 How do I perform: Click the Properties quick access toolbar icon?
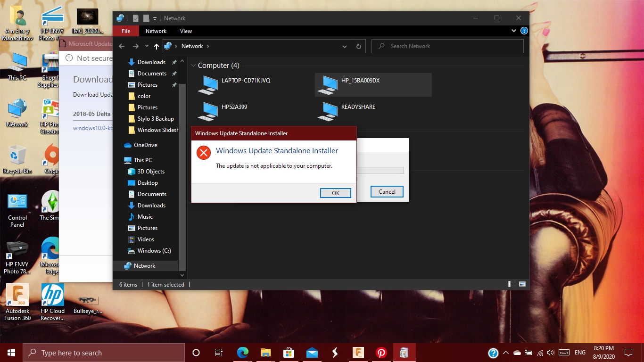coord(136,18)
